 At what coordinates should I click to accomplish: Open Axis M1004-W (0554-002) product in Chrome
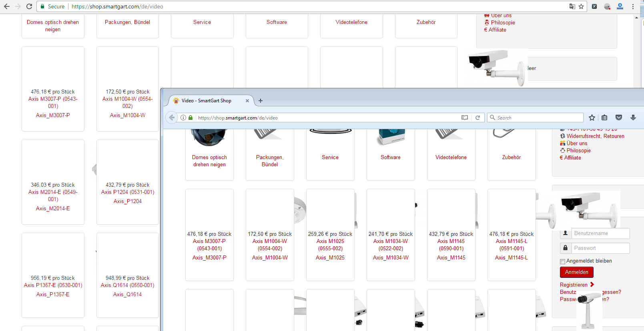click(127, 103)
